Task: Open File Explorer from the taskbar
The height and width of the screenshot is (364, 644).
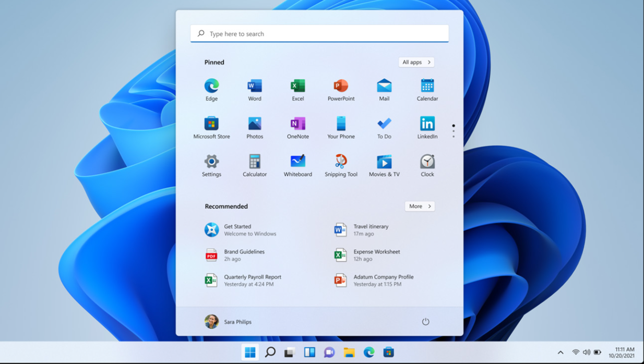Action: point(349,352)
